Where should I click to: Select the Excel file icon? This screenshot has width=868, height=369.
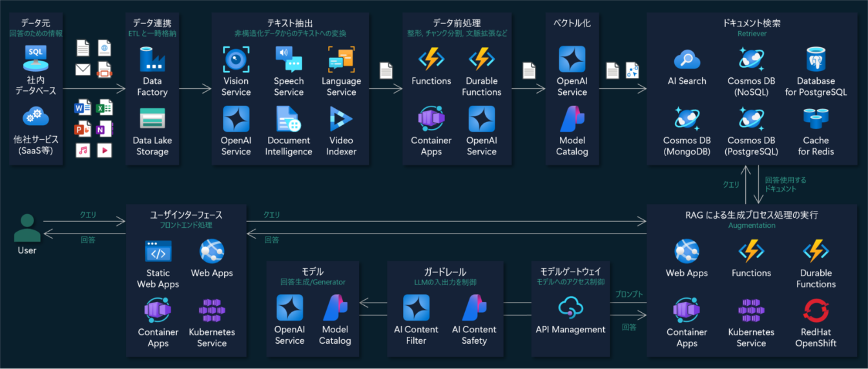[x=105, y=108]
